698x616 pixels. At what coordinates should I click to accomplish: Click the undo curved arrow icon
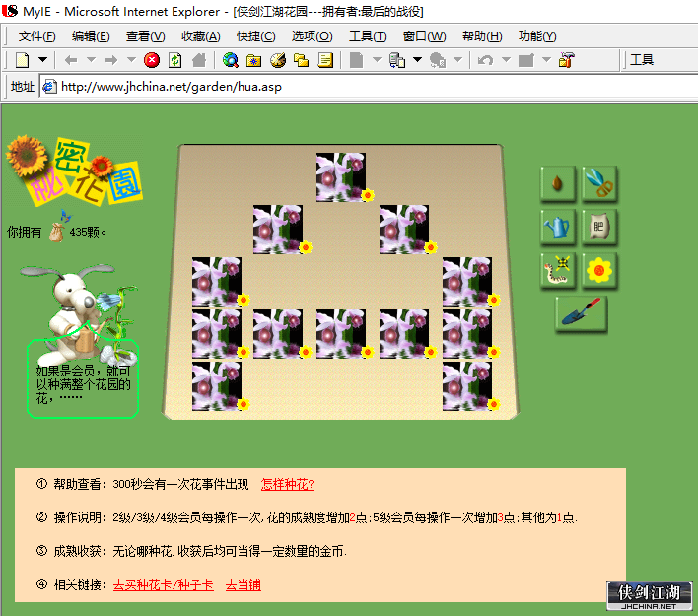tap(485, 60)
